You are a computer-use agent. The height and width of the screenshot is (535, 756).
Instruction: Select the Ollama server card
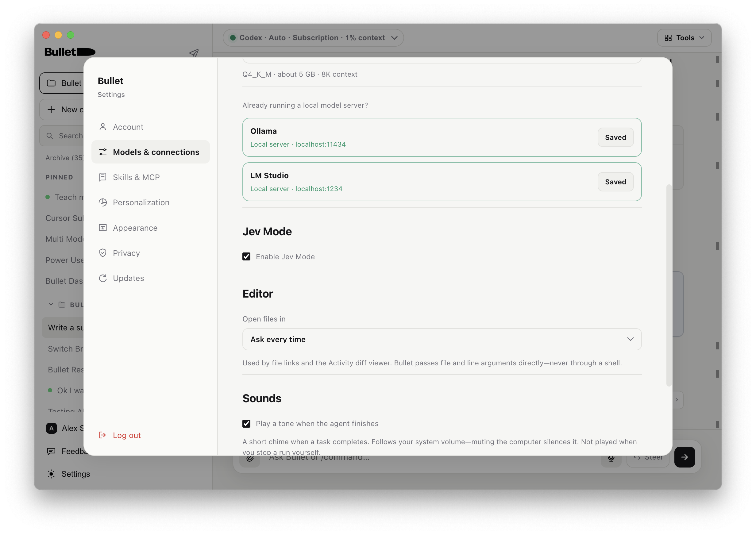click(x=442, y=137)
